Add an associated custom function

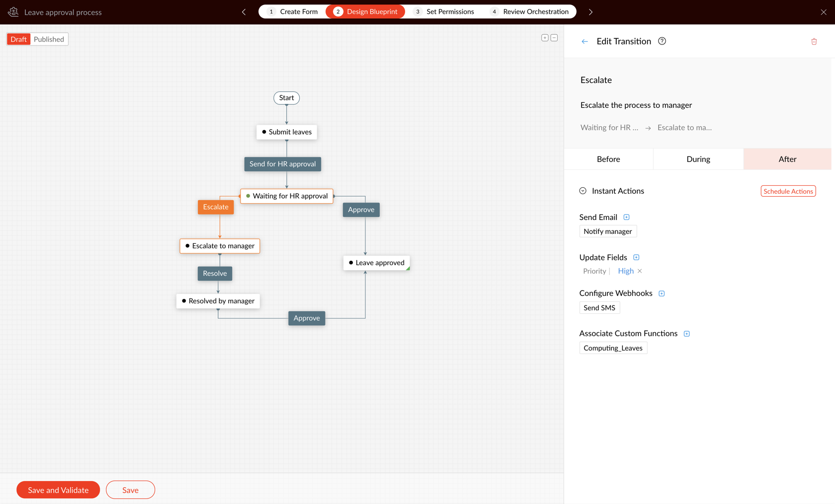point(686,334)
